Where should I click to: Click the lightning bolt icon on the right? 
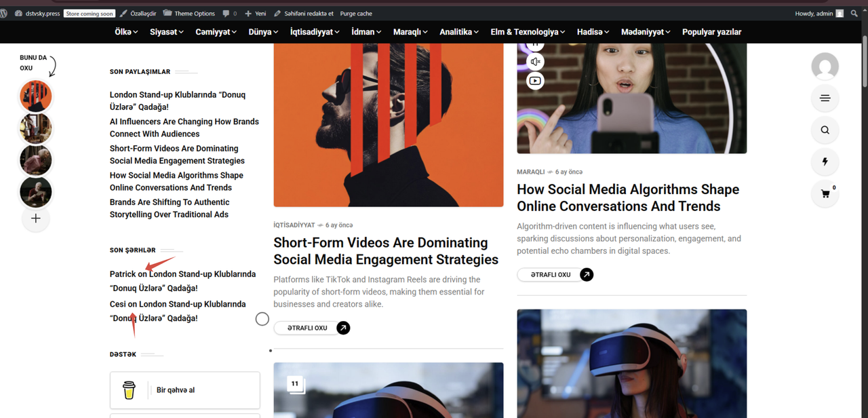pos(825,162)
